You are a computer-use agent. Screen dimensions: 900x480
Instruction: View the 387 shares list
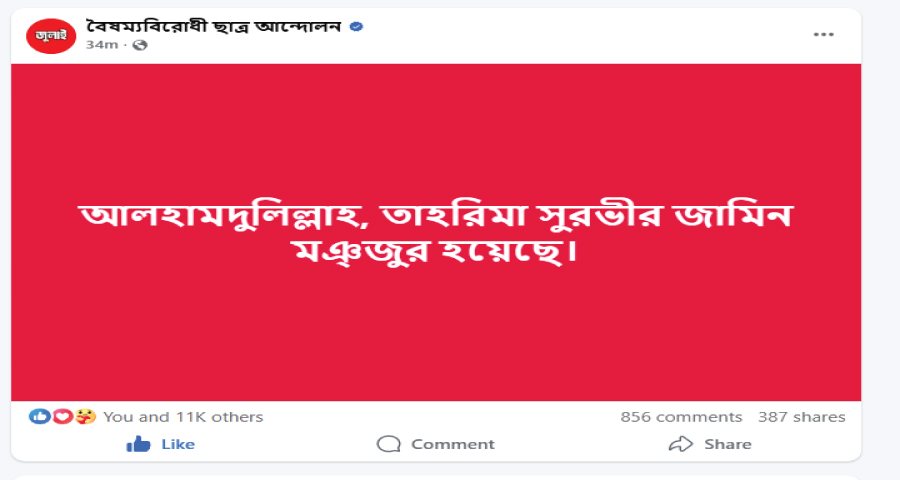tap(801, 417)
